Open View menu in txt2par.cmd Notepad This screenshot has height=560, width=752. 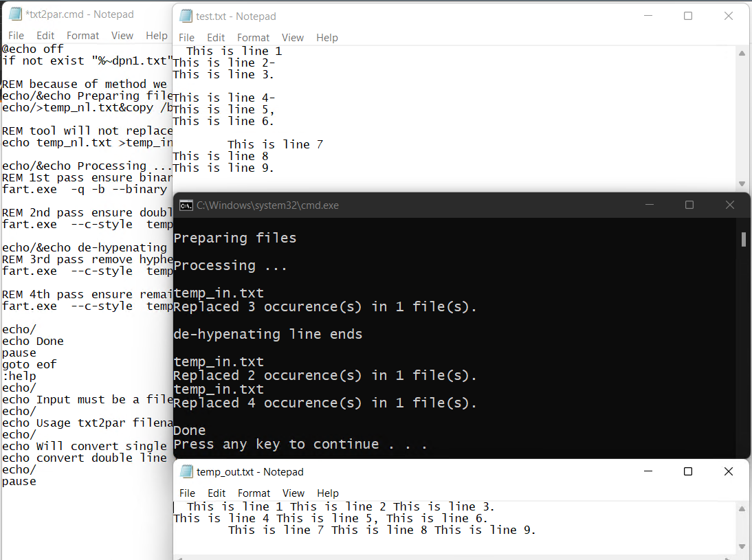[122, 36]
